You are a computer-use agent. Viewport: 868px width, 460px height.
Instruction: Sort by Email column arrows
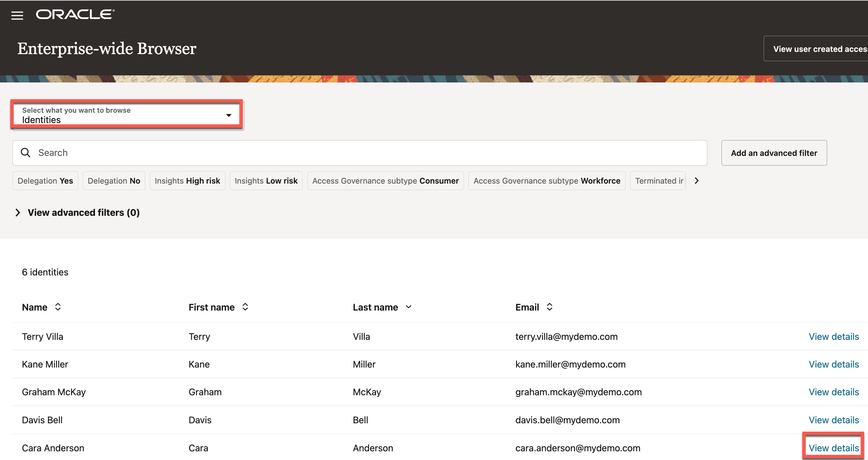549,307
